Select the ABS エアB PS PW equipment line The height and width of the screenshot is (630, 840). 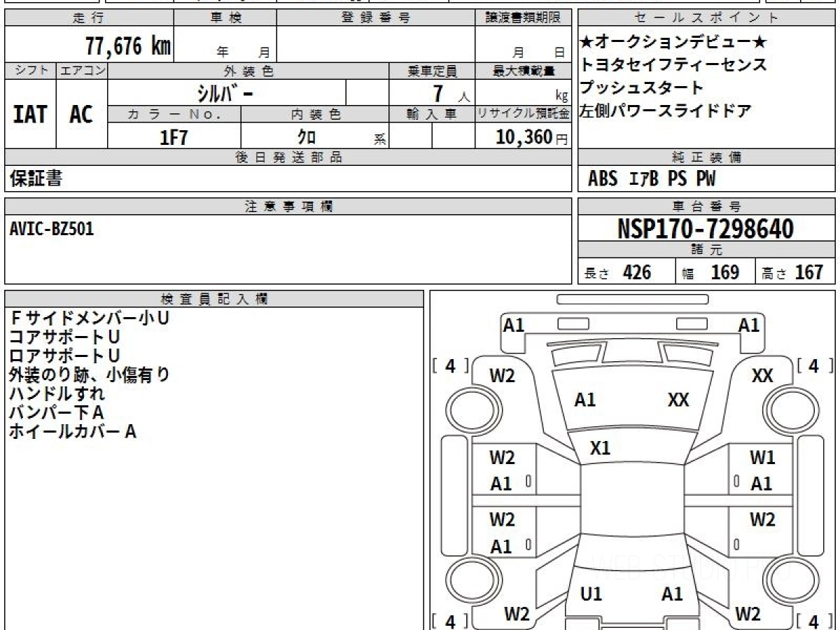pos(652,179)
